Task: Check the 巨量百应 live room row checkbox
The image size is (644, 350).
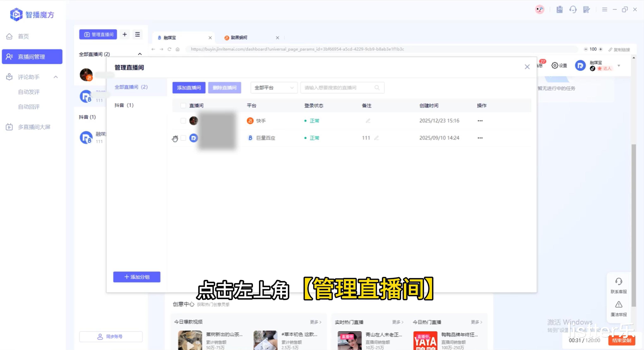Action: pyautogui.click(x=183, y=138)
